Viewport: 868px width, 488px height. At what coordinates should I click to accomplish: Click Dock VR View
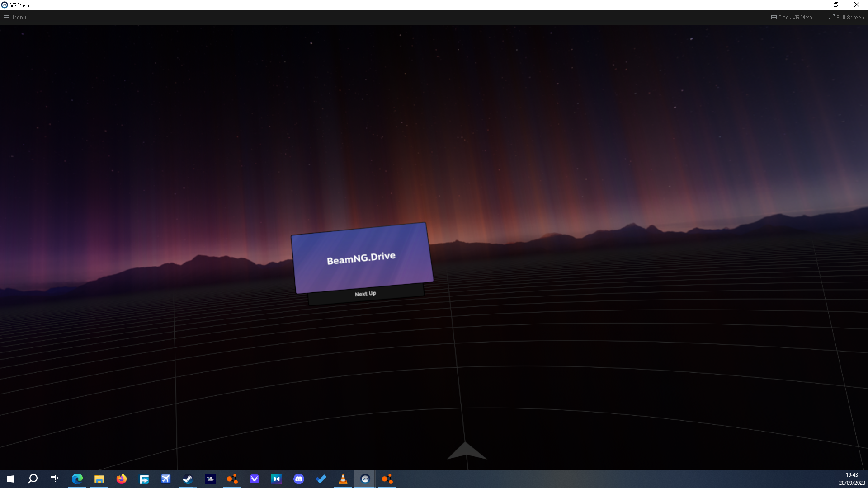tap(792, 18)
